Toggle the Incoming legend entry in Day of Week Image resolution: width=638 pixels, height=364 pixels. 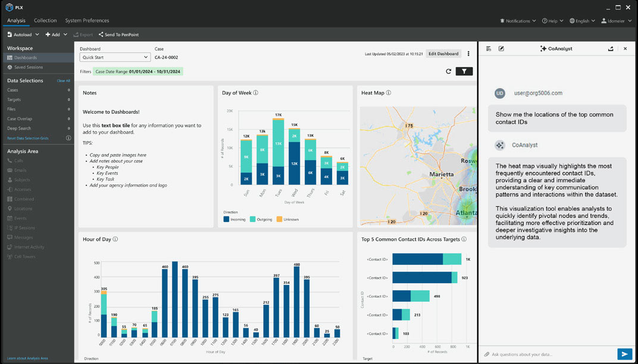pos(234,219)
